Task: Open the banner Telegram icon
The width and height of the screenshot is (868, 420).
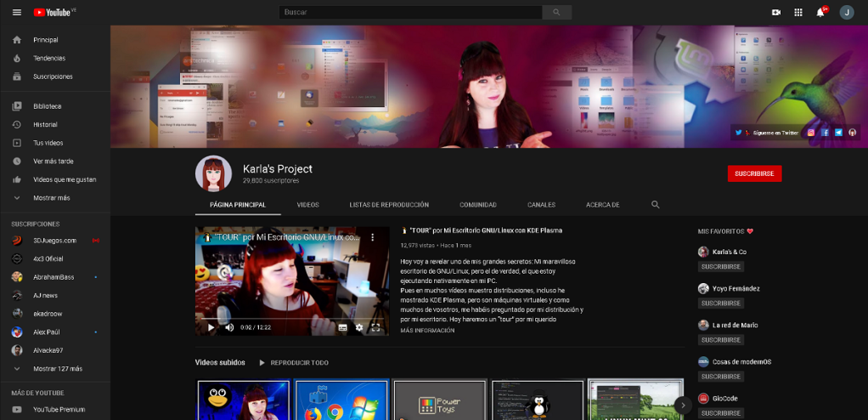Action: point(838,133)
